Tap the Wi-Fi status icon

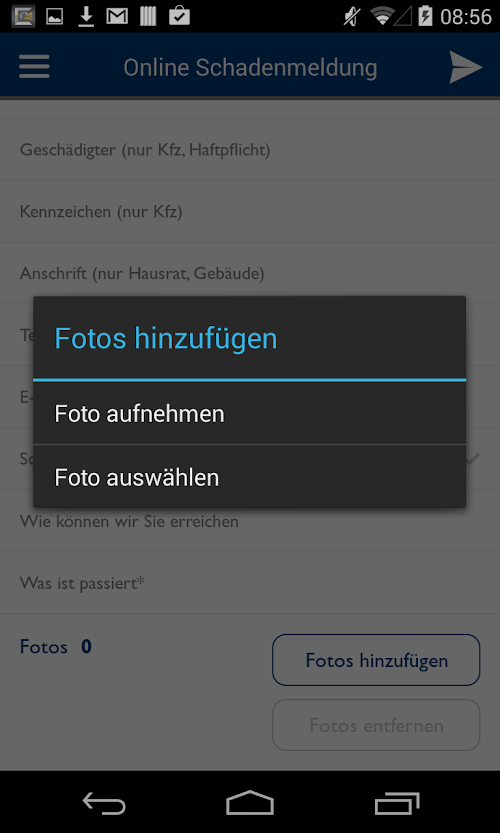coord(382,16)
